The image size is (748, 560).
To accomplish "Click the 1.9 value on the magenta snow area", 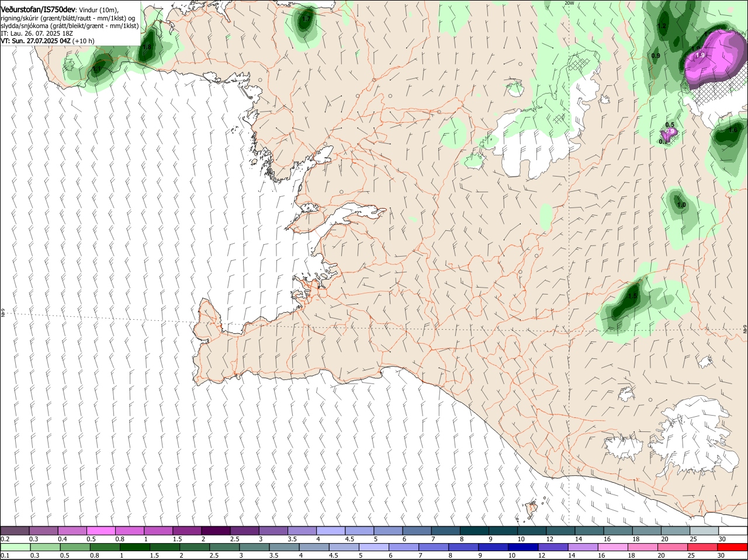I will click(x=700, y=55).
